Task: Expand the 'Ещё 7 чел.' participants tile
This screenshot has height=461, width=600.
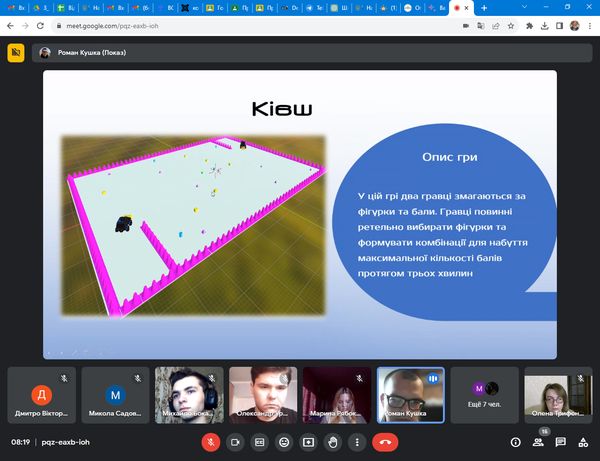Action: click(485, 395)
